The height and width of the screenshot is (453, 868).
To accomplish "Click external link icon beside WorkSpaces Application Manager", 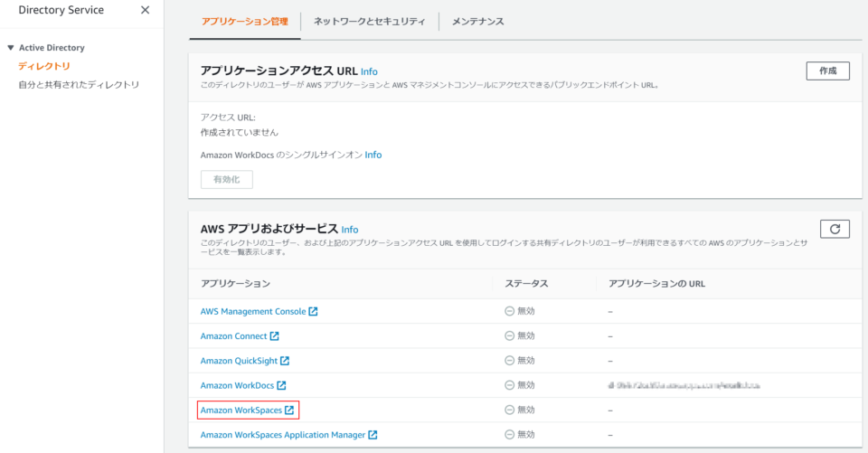I will 373,435.
